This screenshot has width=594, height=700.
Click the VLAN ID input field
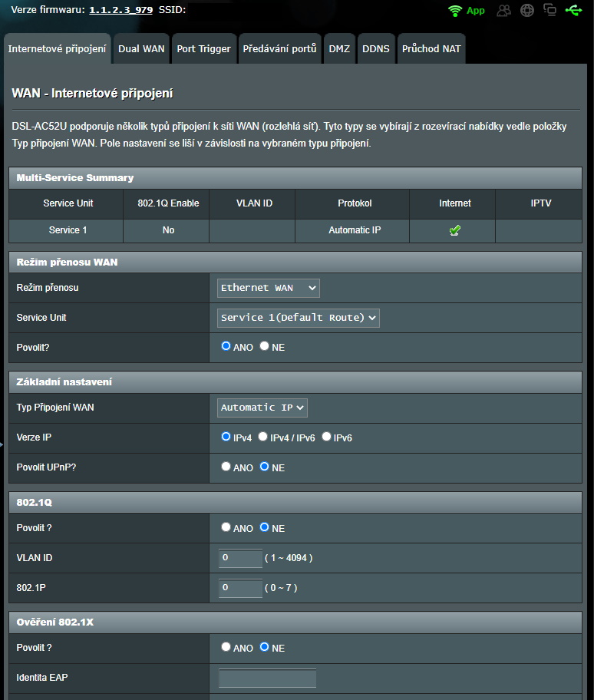point(240,558)
